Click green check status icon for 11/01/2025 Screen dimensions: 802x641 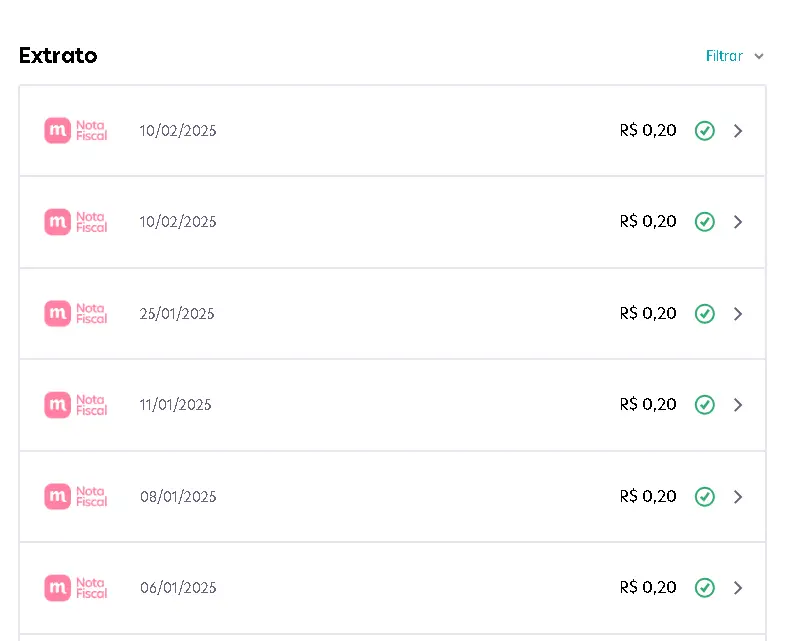[704, 405]
